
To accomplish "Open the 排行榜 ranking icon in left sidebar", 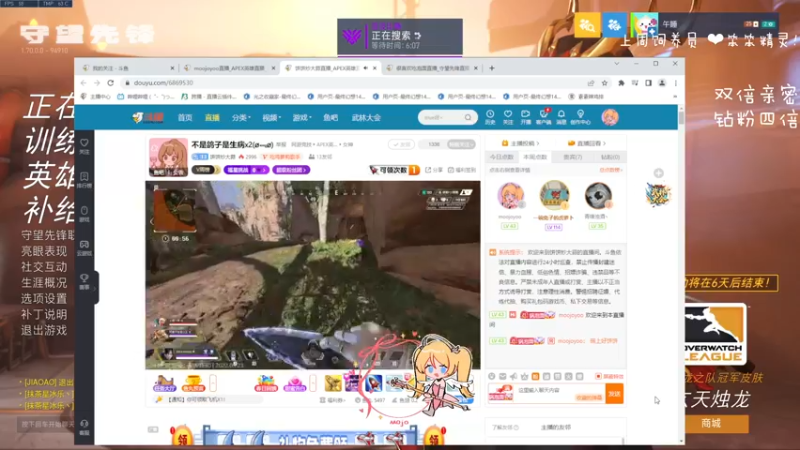I will [84, 180].
